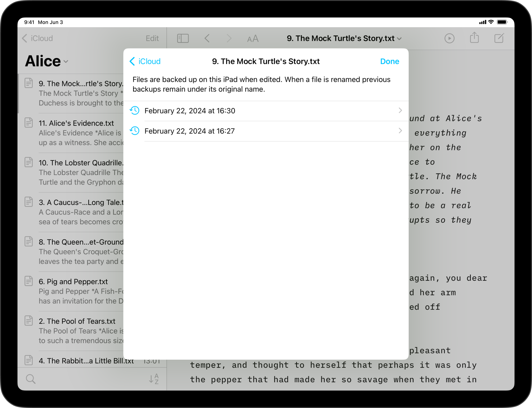Open the search magnifier in sidebar
The height and width of the screenshot is (408, 532).
click(x=31, y=379)
